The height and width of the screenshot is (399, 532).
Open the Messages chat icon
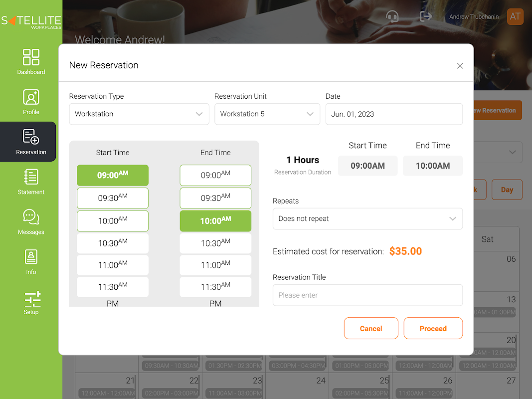(x=31, y=217)
